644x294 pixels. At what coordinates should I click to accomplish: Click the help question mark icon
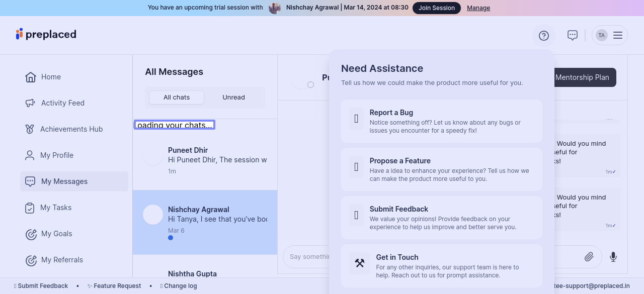tap(543, 36)
